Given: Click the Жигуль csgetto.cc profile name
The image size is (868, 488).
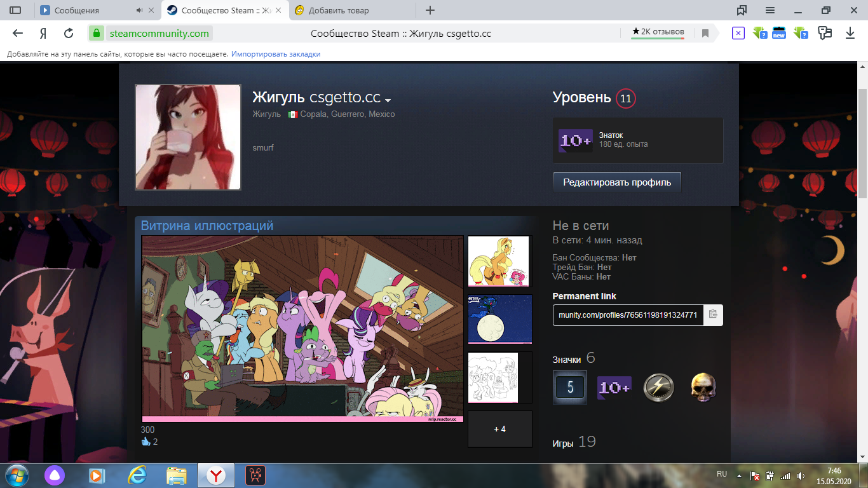Looking at the screenshot, I should click(316, 97).
